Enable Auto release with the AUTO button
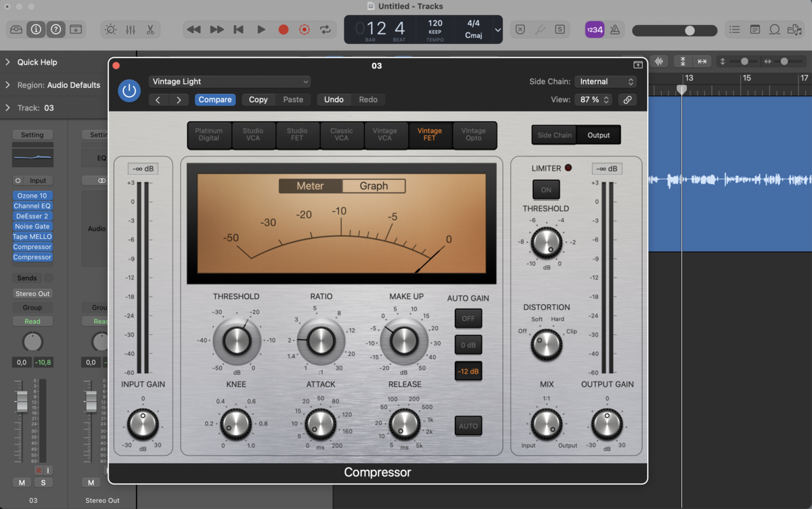Viewport: 812px width, 509px height. click(468, 426)
